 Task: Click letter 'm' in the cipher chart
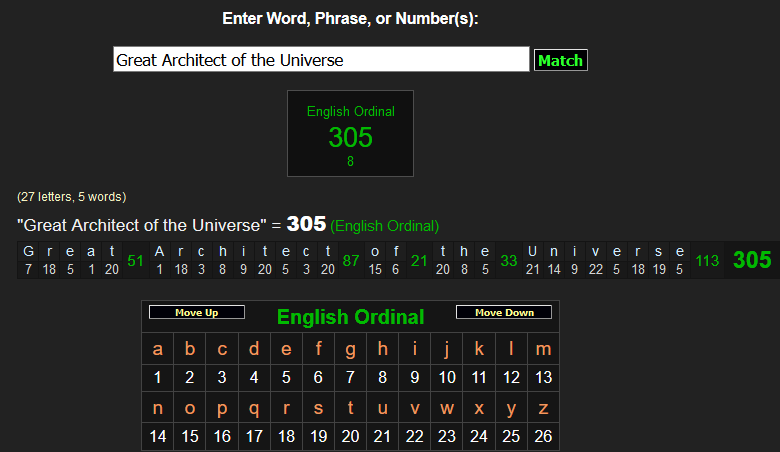pos(543,349)
